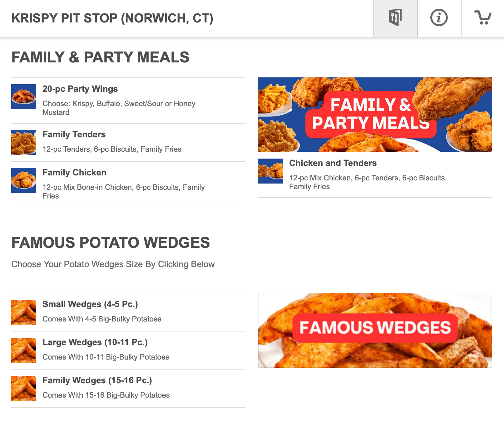Select the Family Tenders meal title
The image size is (504, 427).
pos(74,135)
